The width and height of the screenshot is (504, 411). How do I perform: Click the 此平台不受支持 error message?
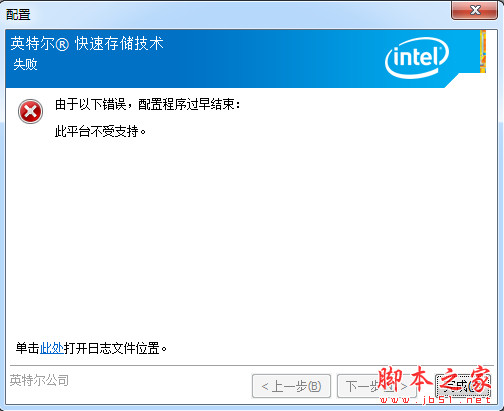tap(100, 132)
